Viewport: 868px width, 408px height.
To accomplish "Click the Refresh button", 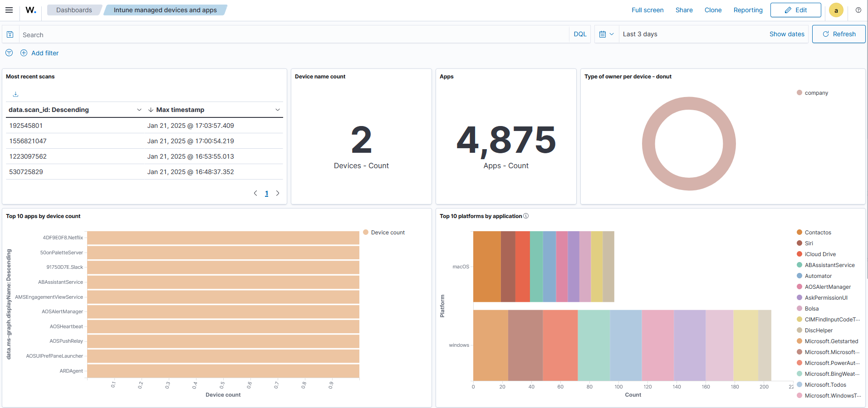I will pyautogui.click(x=839, y=34).
